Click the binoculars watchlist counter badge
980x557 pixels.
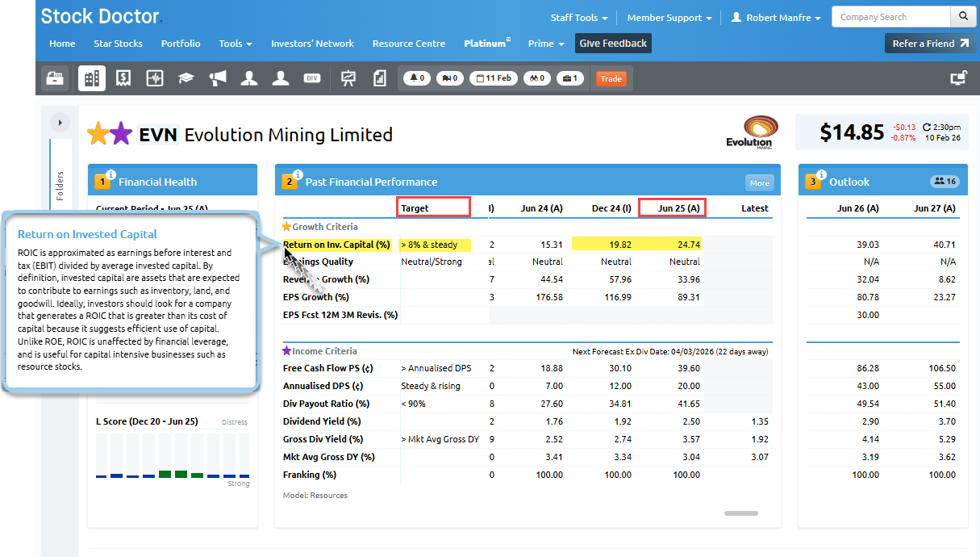(x=536, y=78)
